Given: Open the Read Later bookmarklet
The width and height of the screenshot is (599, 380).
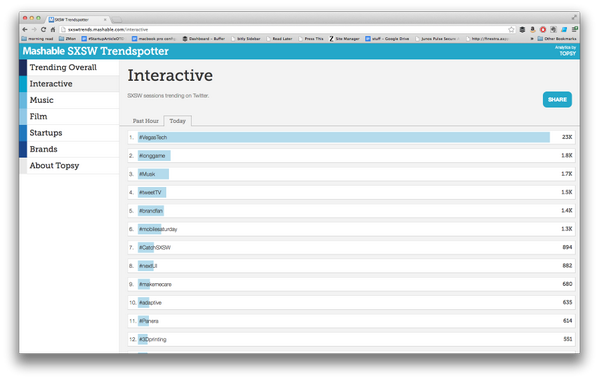Looking at the screenshot, I should click(x=279, y=39).
